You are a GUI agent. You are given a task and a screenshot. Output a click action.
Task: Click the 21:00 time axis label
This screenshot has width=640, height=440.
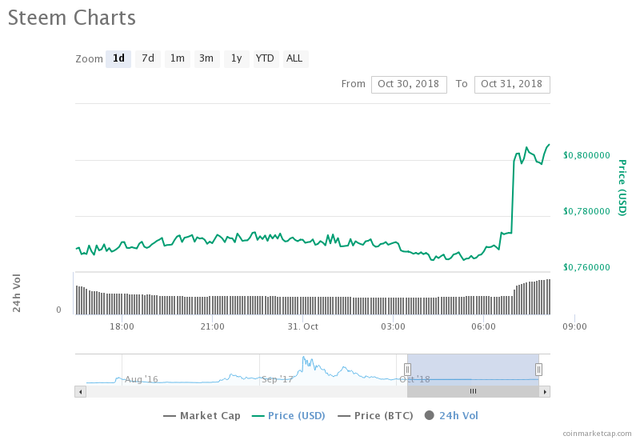pyautogui.click(x=212, y=327)
